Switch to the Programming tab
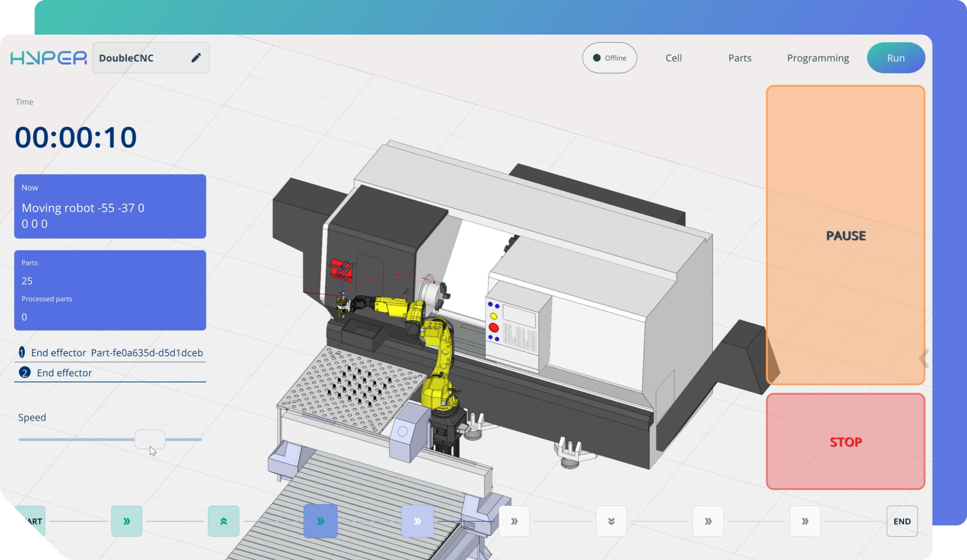The height and width of the screenshot is (560, 967). click(818, 58)
